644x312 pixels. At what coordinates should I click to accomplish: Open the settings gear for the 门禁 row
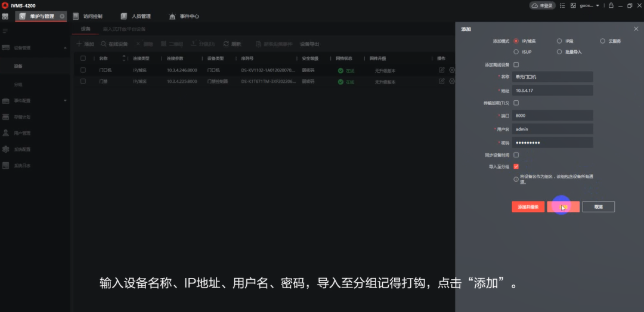point(452,81)
